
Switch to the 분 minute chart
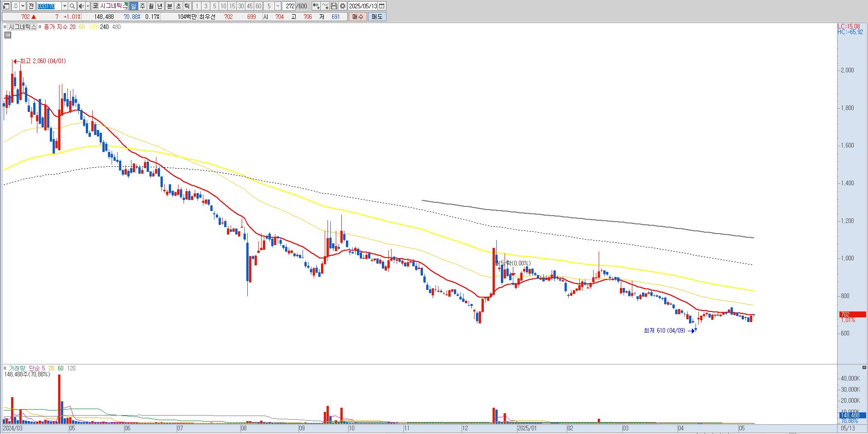click(170, 6)
